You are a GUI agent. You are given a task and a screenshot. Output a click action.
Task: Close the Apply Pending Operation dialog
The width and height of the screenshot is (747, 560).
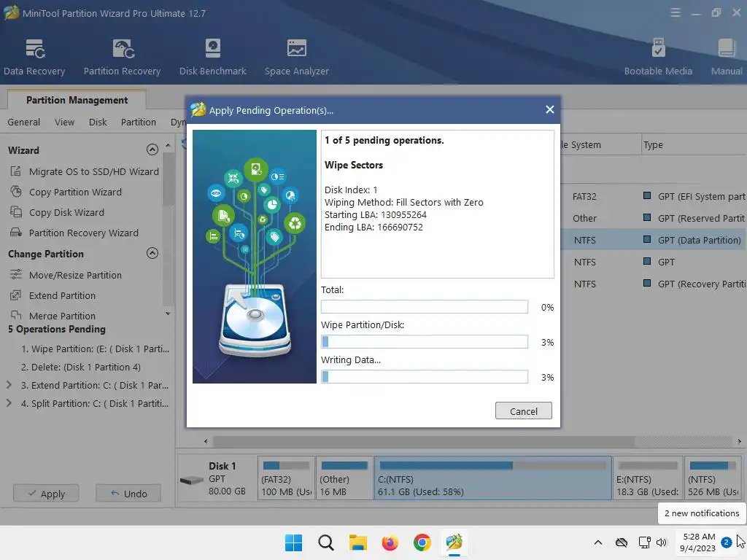point(549,110)
